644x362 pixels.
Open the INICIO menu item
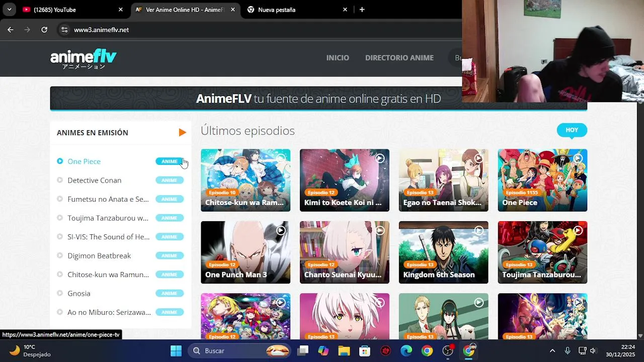(338, 58)
